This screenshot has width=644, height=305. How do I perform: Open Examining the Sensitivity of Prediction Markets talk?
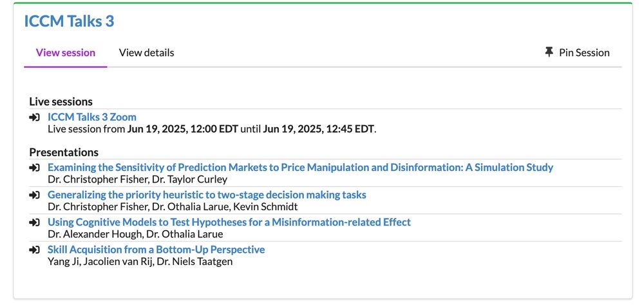pos(300,167)
